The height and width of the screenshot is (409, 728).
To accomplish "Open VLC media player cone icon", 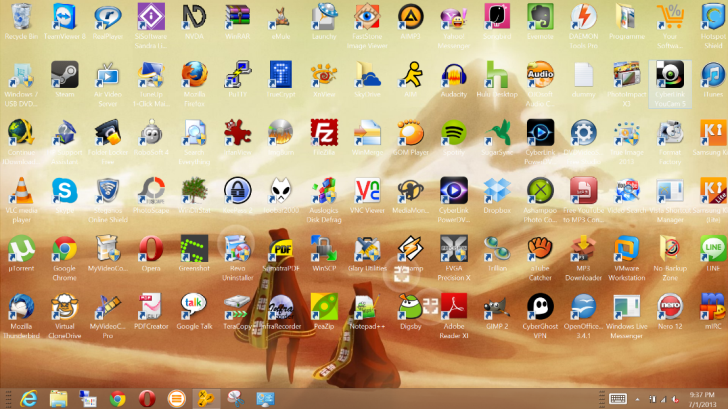I will click(x=21, y=191).
